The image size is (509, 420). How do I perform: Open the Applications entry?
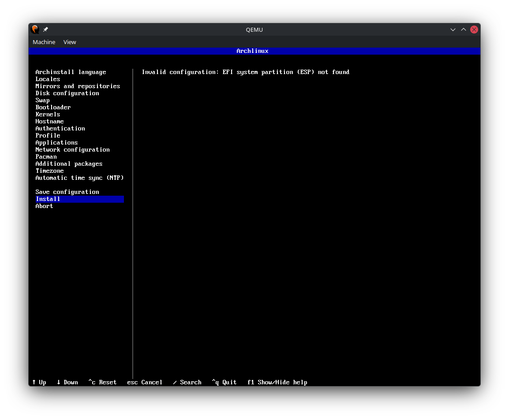point(56,143)
